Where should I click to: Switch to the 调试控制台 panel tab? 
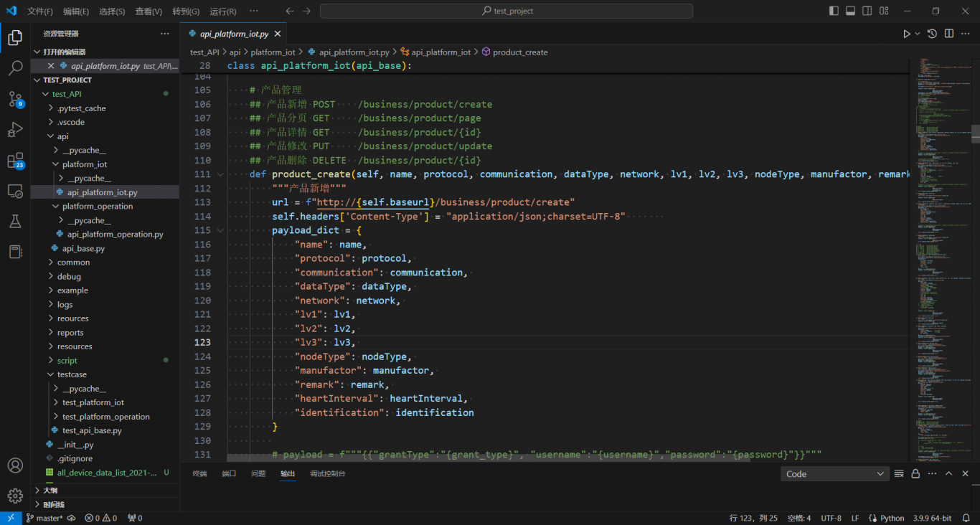click(x=328, y=473)
